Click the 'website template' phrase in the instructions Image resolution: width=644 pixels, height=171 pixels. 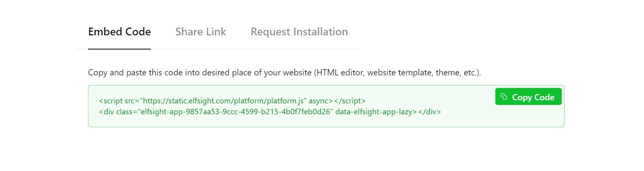[400, 73]
